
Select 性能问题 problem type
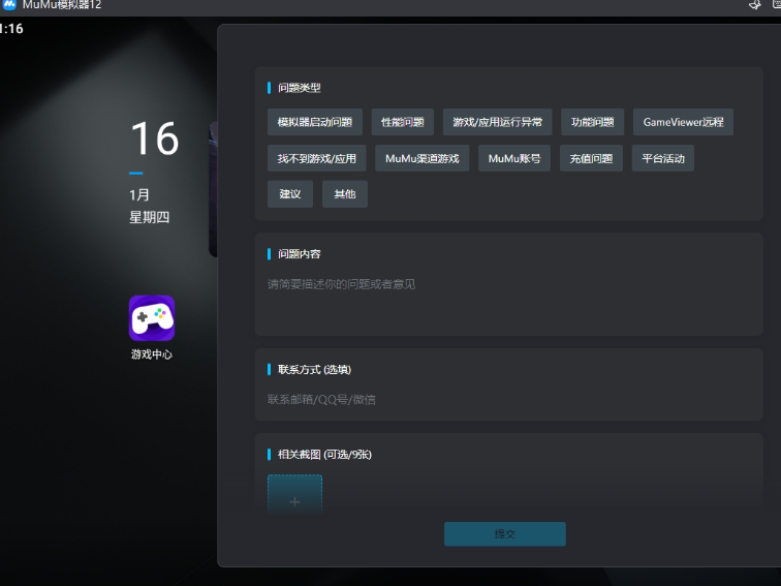coord(402,122)
